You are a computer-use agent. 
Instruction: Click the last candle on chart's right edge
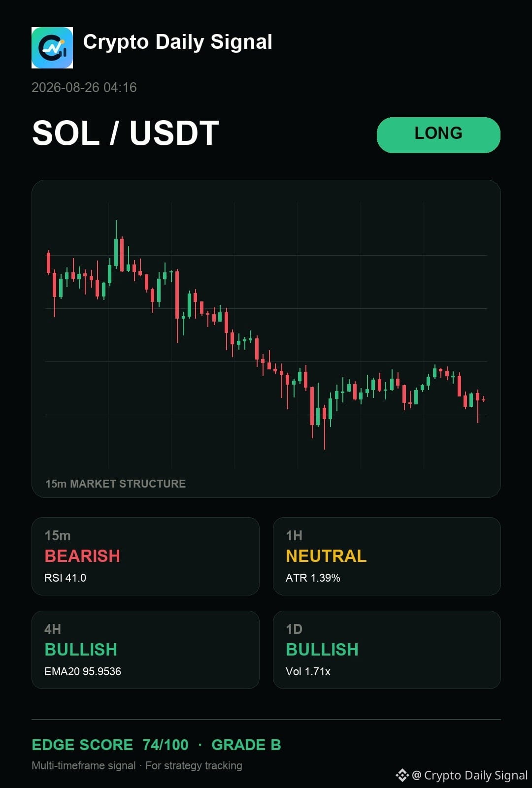(x=484, y=399)
